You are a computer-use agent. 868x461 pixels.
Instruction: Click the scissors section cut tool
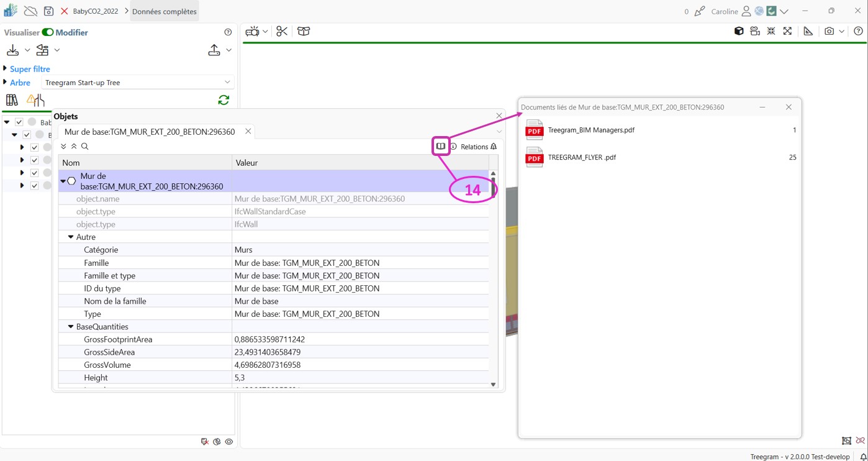[282, 32]
